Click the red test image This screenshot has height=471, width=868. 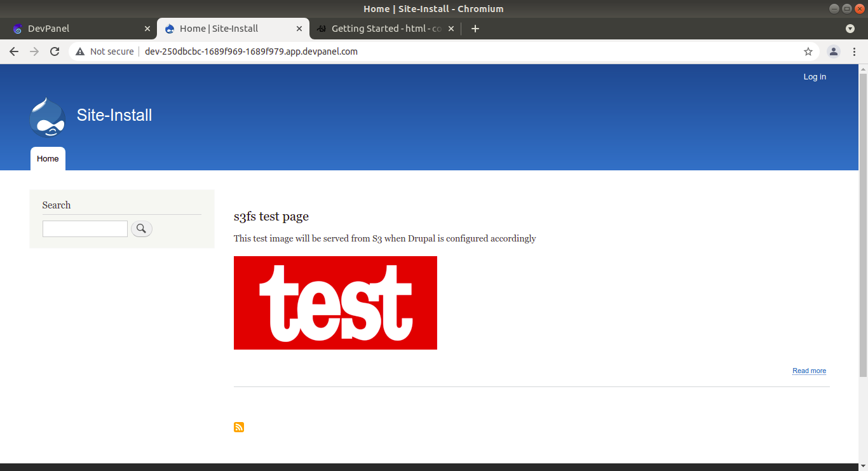(x=335, y=303)
